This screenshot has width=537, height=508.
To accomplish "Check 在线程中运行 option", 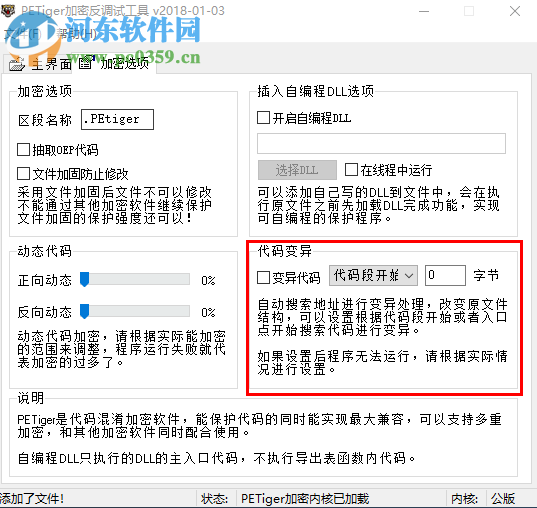I will pos(351,170).
